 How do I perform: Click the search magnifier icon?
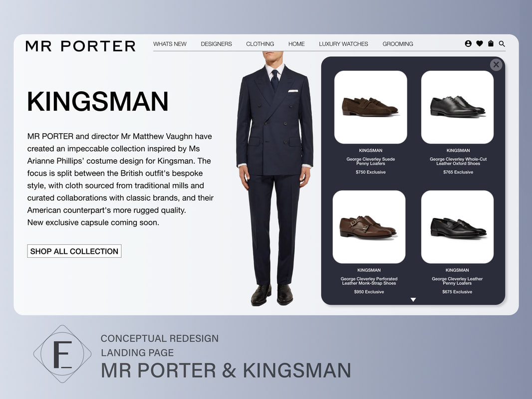coord(502,44)
